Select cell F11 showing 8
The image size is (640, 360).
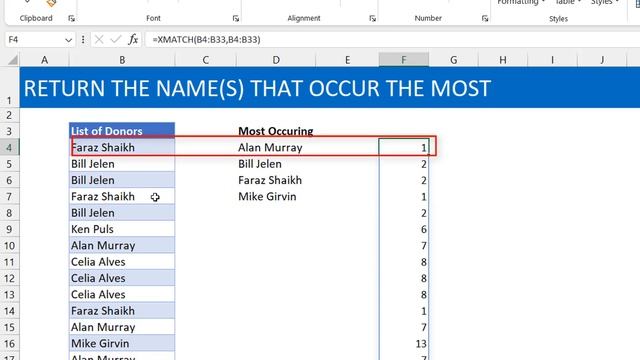click(x=404, y=262)
